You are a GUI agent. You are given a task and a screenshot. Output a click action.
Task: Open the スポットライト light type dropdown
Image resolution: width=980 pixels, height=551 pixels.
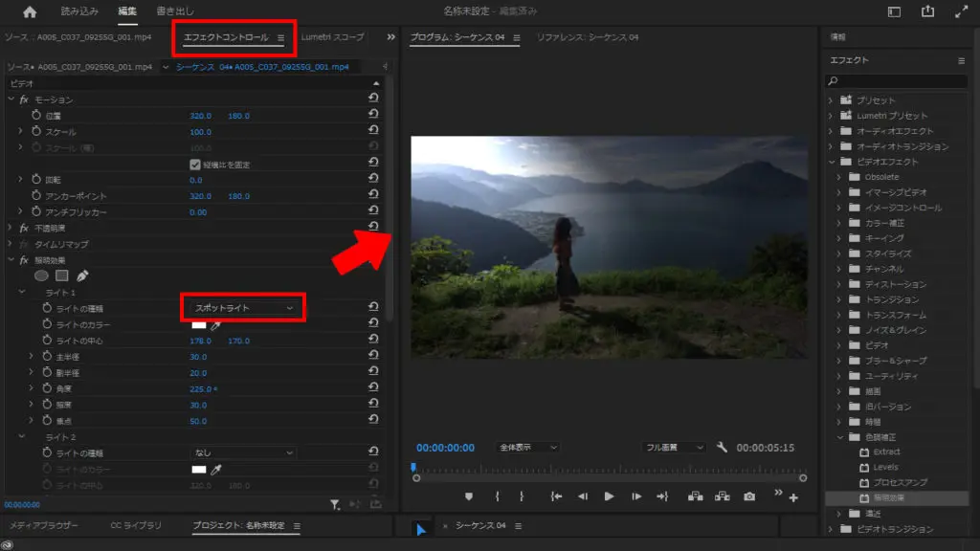click(243, 308)
